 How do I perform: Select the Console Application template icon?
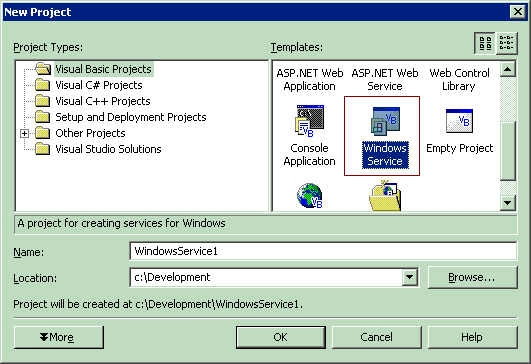click(310, 121)
